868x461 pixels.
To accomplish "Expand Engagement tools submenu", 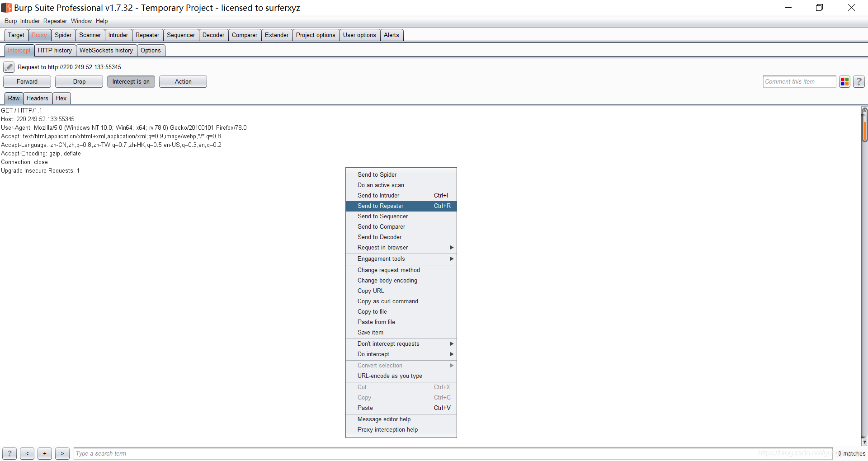I will [401, 259].
